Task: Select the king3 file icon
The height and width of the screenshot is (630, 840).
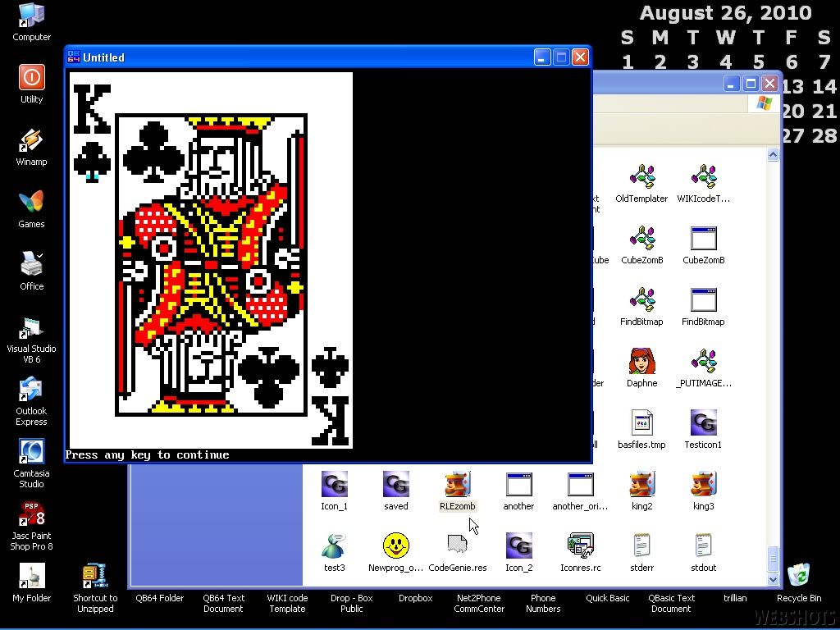Action: 703,492
